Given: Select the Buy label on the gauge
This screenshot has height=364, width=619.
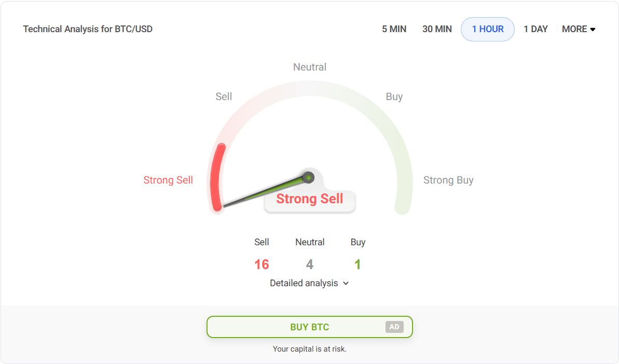Looking at the screenshot, I should (x=394, y=96).
